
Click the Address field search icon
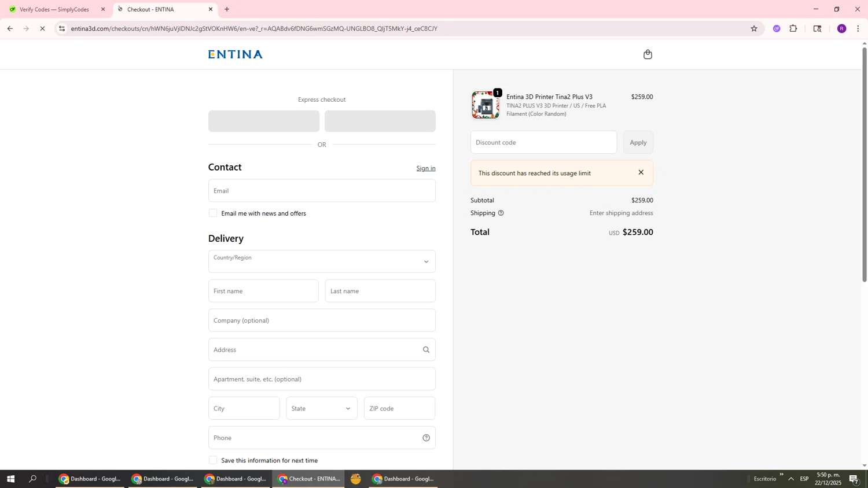click(426, 350)
